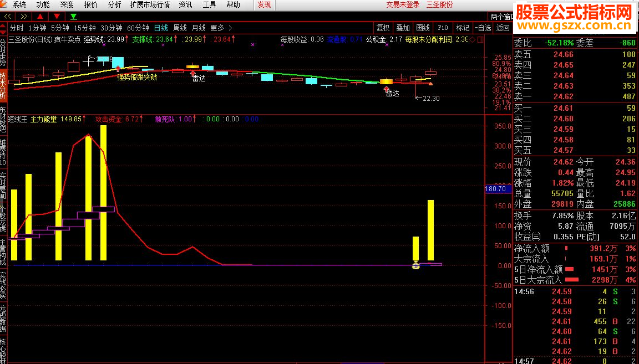Click the 买一 price 24.61 row
This screenshot has height=364, width=639.
575,108
